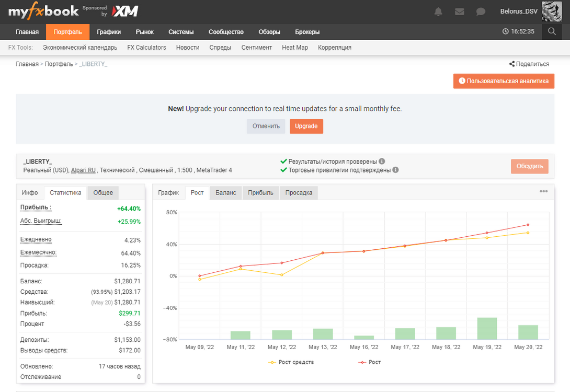This screenshot has width=570, height=392.
Task: Click _LIBERTY_ in the breadcrumb
Action: (x=93, y=64)
